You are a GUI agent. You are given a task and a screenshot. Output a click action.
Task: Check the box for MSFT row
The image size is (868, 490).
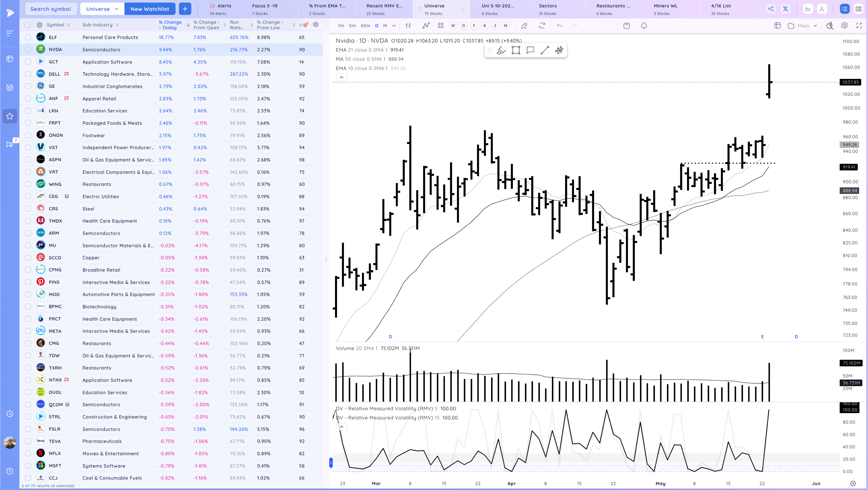pos(28,466)
